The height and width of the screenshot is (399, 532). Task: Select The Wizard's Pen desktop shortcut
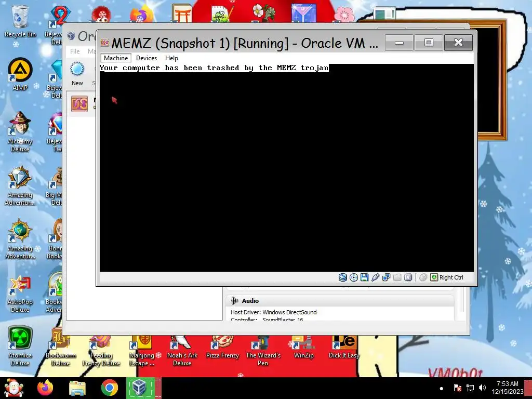[x=263, y=351]
